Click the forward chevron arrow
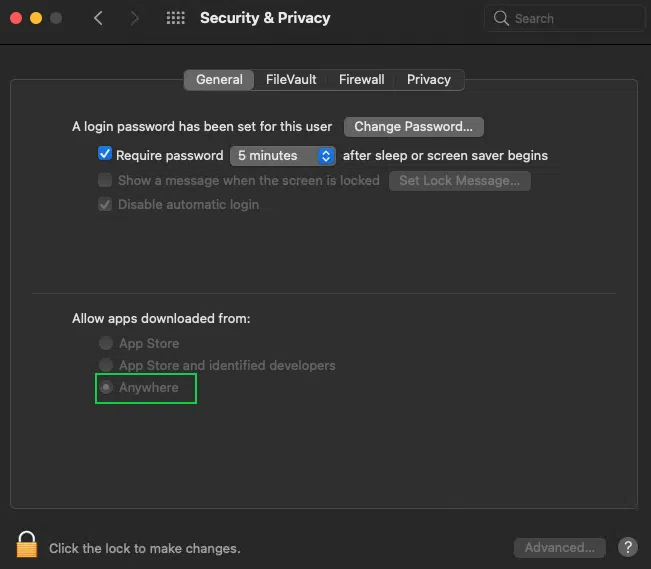The width and height of the screenshot is (651, 569). tap(135, 18)
